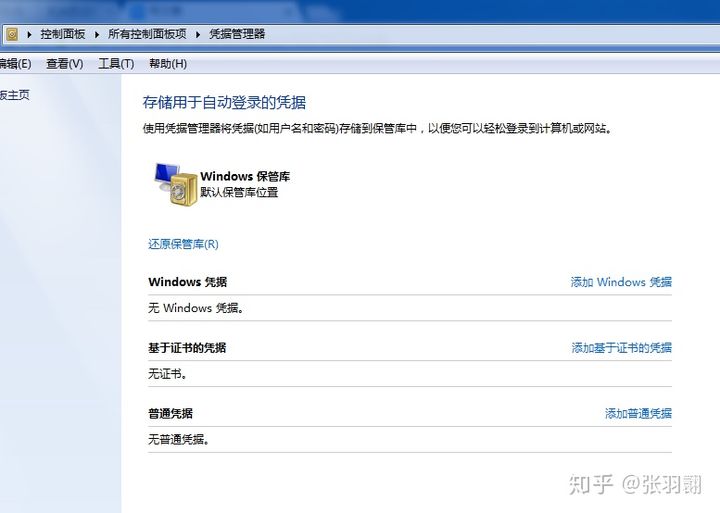
Task: Click the 无证书。 text
Action: 168,374
